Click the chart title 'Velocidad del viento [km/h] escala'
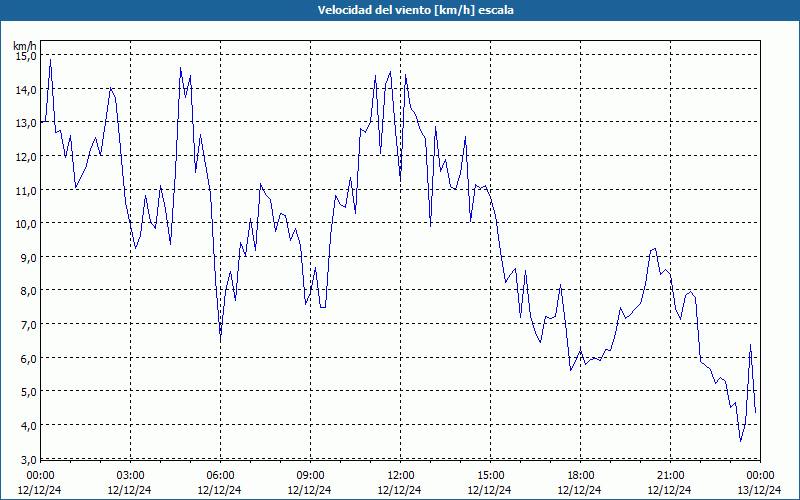Screen dimensions: 800x500 tap(415, 10)
